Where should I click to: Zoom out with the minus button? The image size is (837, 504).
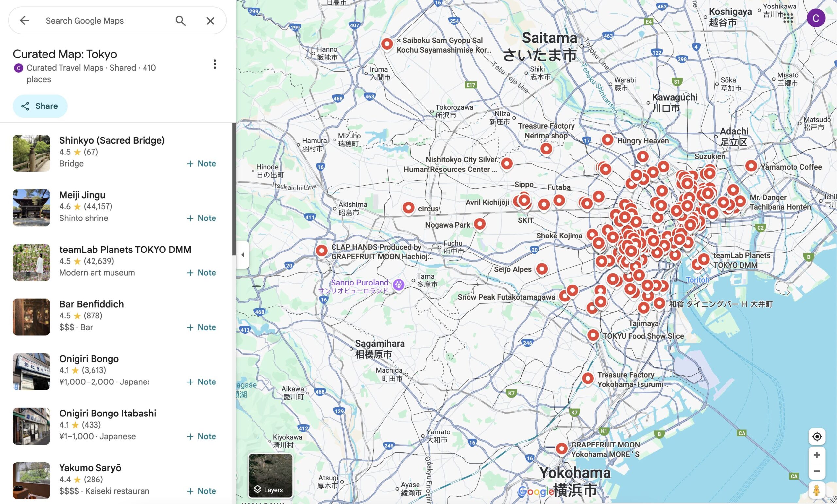tap(817, 471)
